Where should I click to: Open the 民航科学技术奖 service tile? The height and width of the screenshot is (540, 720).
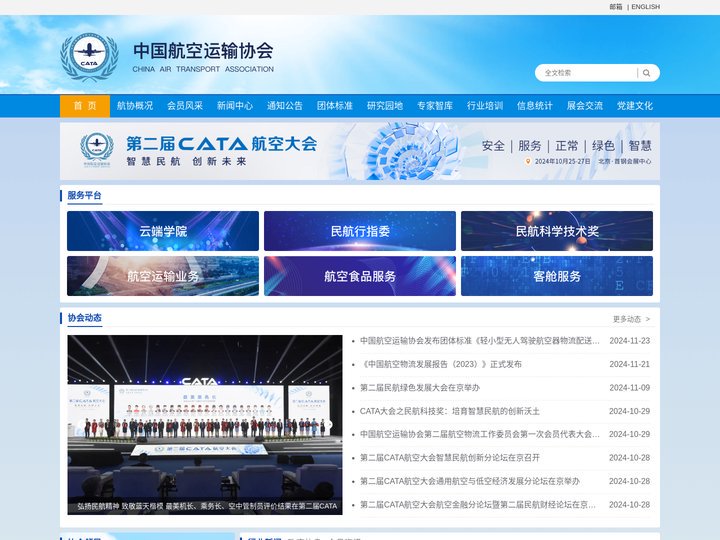(557, 231)
